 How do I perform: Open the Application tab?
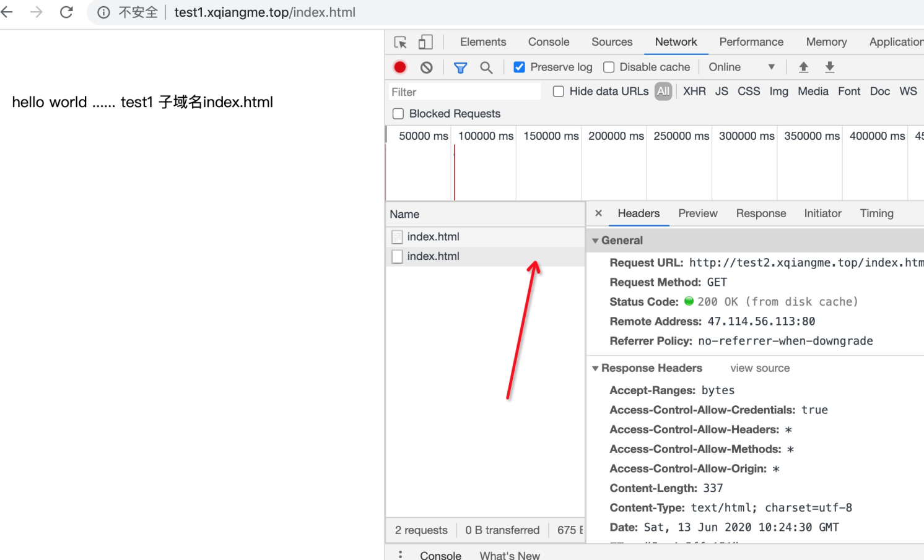pos(896,42)
